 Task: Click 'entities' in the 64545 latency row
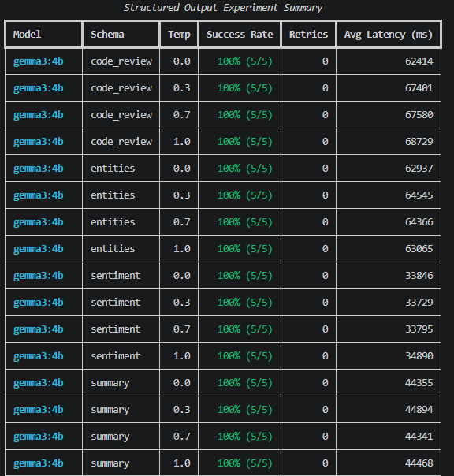coord(113,195)
